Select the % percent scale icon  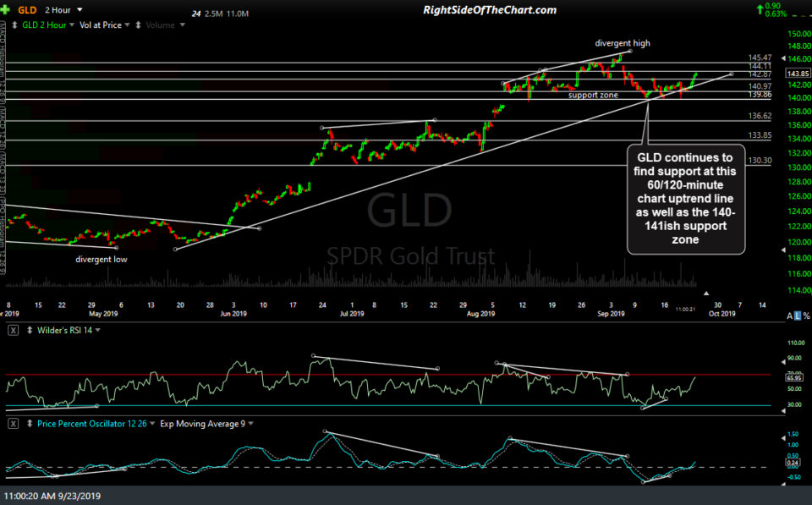(807, 316)
